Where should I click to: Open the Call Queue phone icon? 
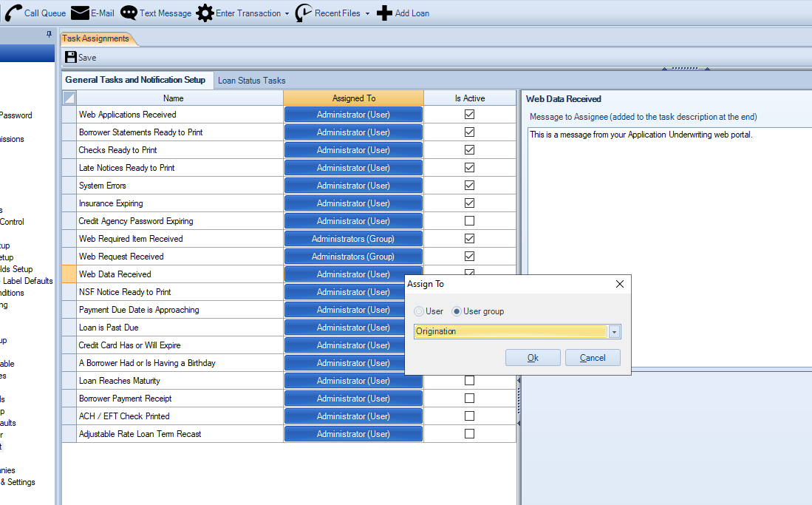13,13
